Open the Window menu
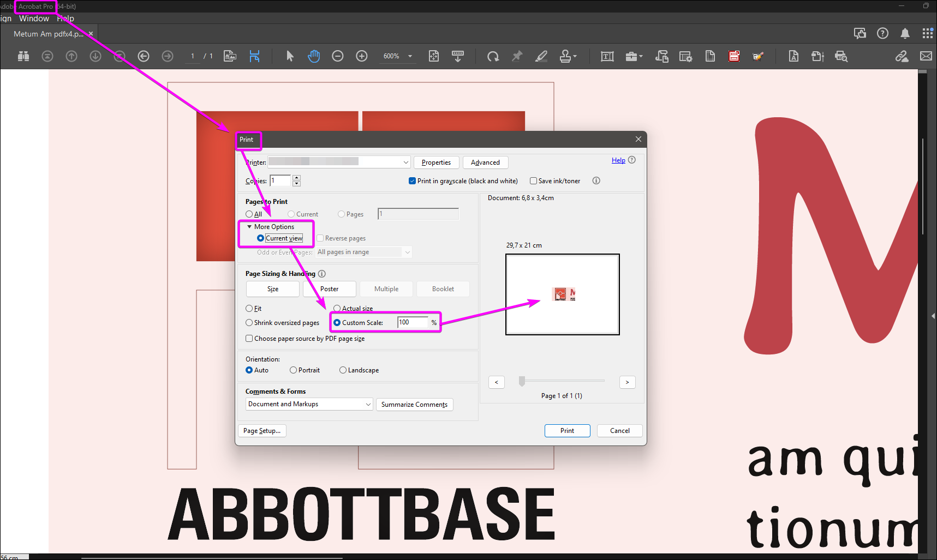The height and width of the screenshot is (560, 937). (34, 18)
